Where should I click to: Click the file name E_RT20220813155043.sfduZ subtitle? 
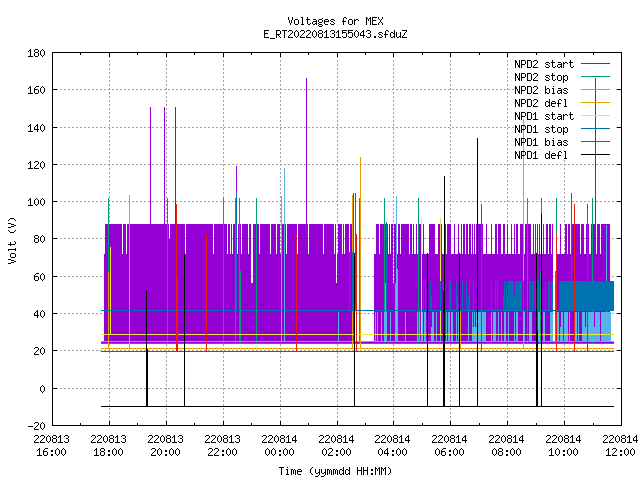click(x=335, y=34)
